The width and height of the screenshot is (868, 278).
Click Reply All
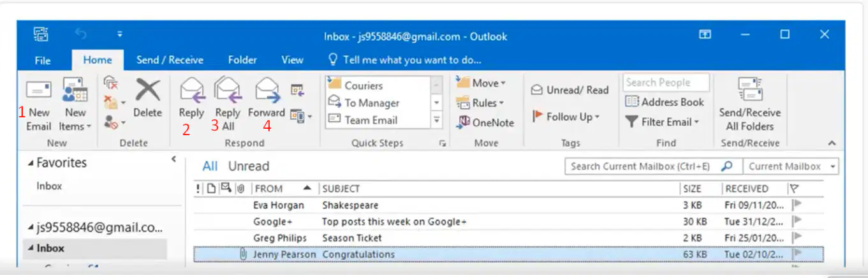coord(228,103)
